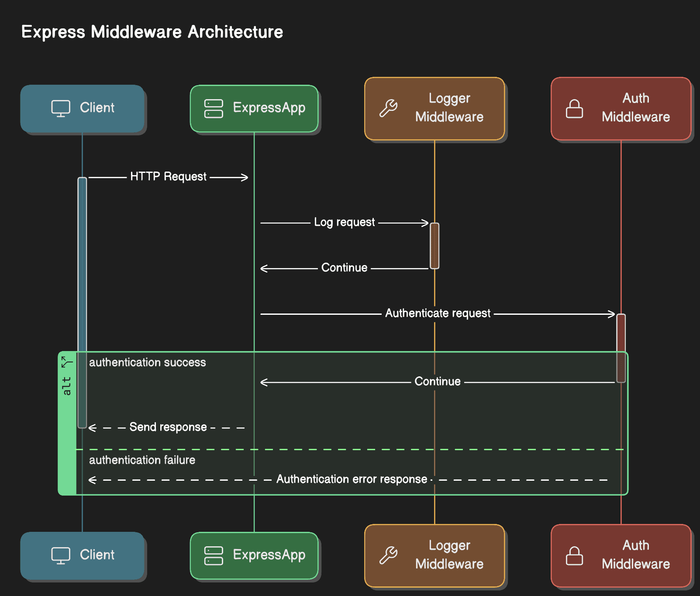Click the lock icon on bottom Auth Middleware
Viewport: 700px width, 596px height.
point(574,555)
